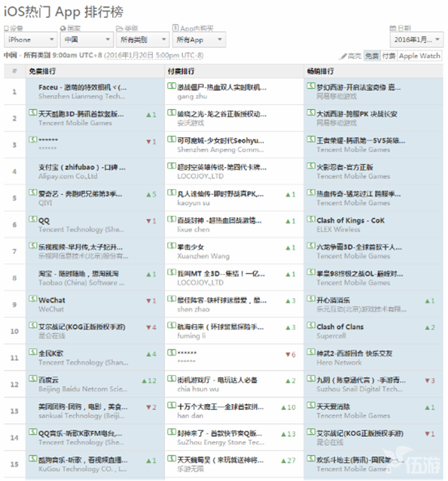This screenshot has height=481, width=448.
Task: Open the WeChat app link
Action: pyautogui.click(x=52, y=300)
